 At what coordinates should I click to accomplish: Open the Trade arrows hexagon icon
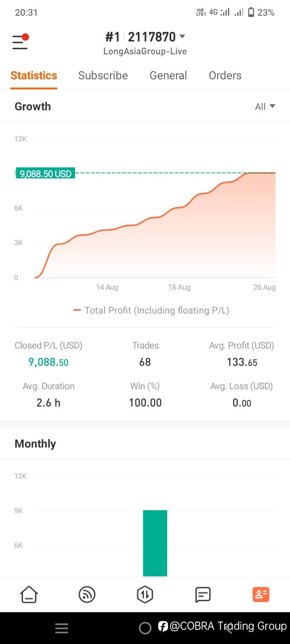pyautogui.click(x=145, y=594)
